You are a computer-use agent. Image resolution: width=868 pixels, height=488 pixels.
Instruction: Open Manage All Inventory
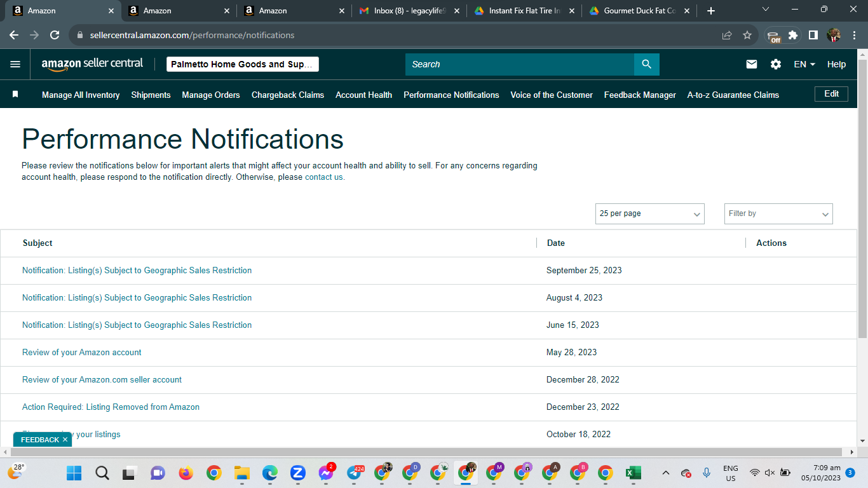tap(81, 95)
